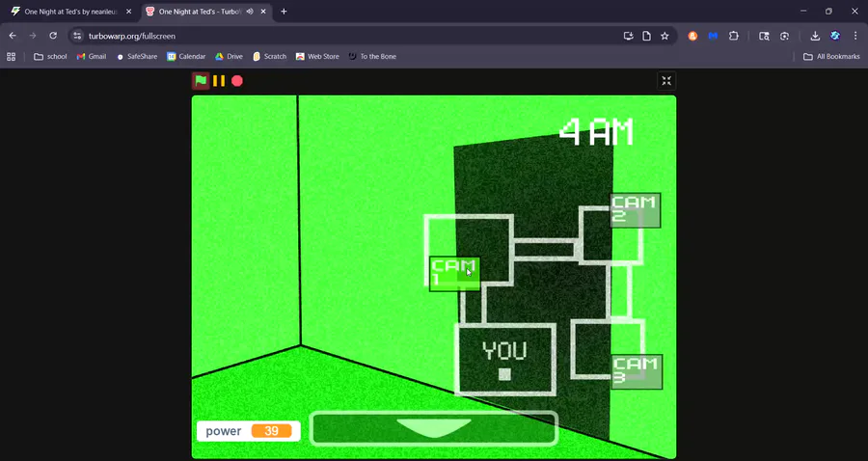Image resolution: width=868 pixels, height=461 pixels.
Task: Exit fullscreen using the collapse arrows icon
Action: pyautogui.click(x=666, y=81)
